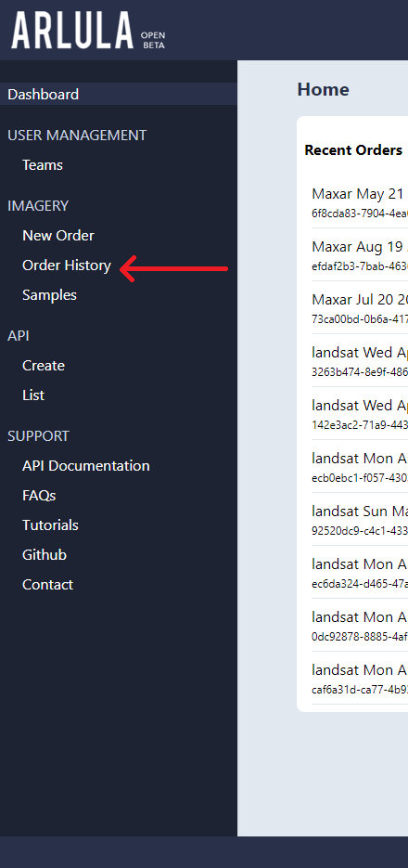Select Create under API

[x=44, y=366]
